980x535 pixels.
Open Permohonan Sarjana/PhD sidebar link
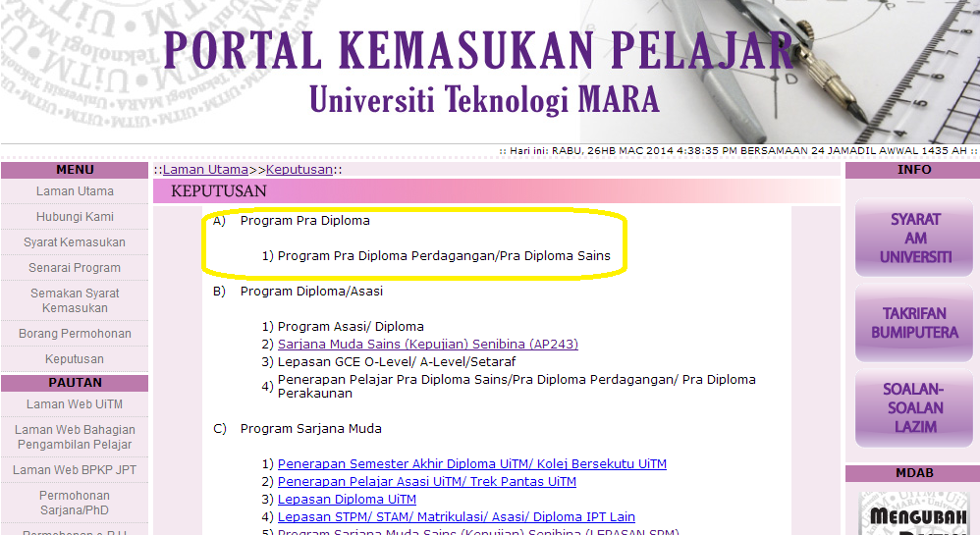[75, 503]
